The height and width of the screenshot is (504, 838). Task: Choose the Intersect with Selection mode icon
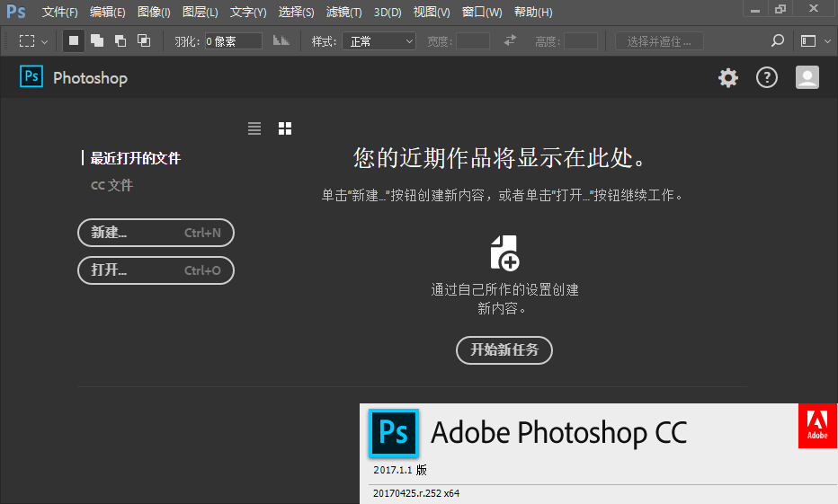click(x=143, y=41)
